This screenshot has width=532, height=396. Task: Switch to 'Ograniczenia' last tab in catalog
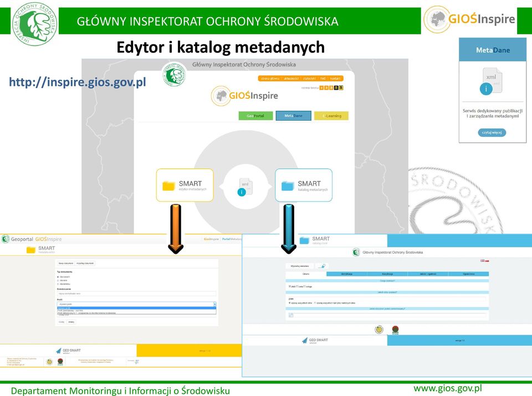point(469,274)
